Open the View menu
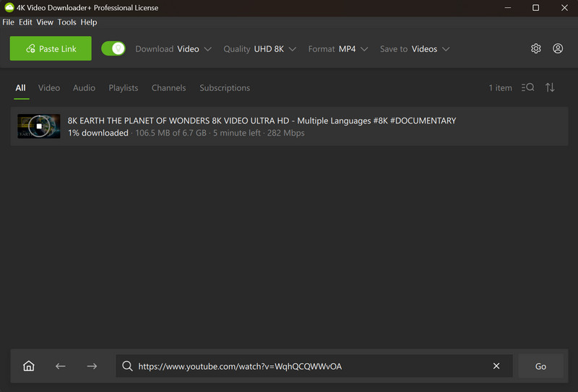 point(45,22)
